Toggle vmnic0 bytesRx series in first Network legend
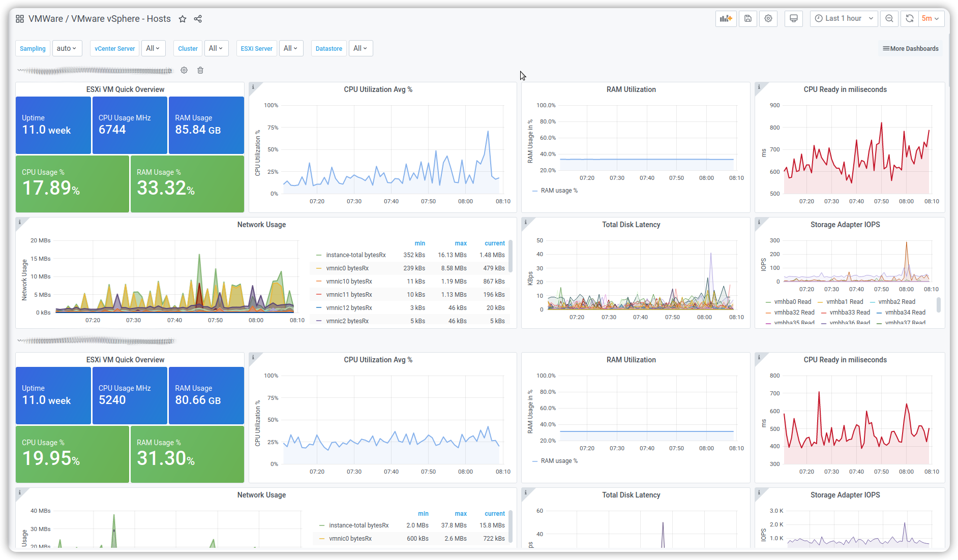958x560 pixels. tap(347, 268)
